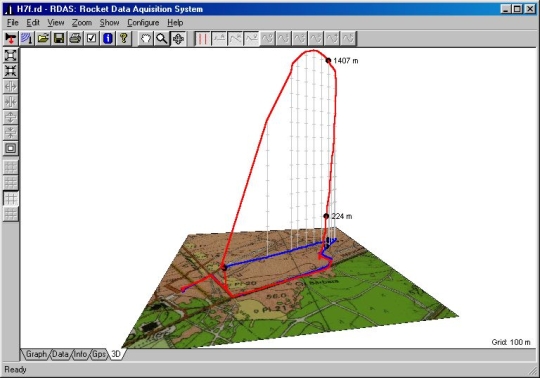The height and width of the screenshot is (378, 540).
Task: Click the checkmark box toolbar icon
Action: click(92, 38)
